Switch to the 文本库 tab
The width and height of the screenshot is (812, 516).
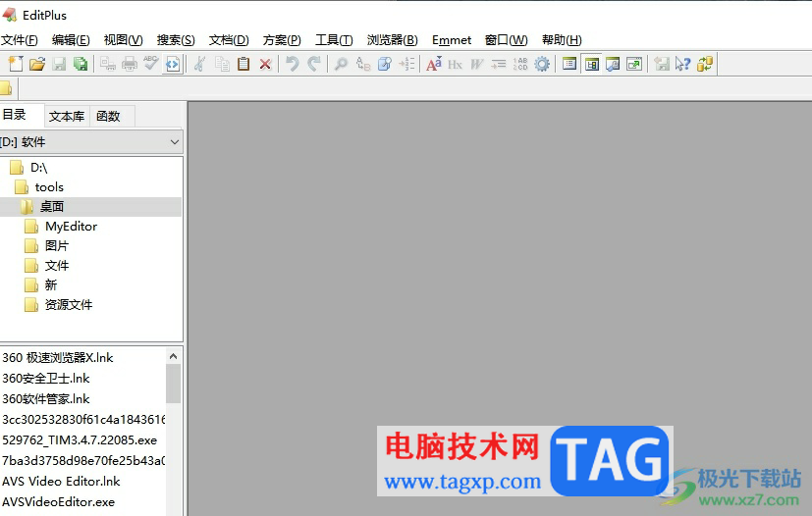(x=67, y=117)
